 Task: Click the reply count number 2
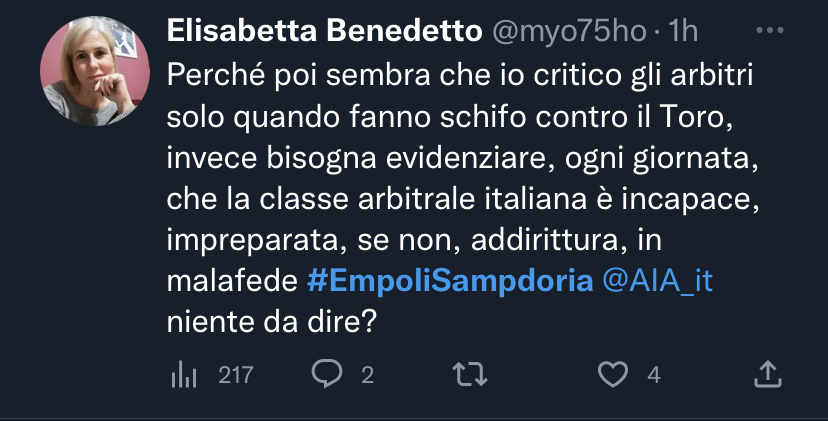pos(367,375)
